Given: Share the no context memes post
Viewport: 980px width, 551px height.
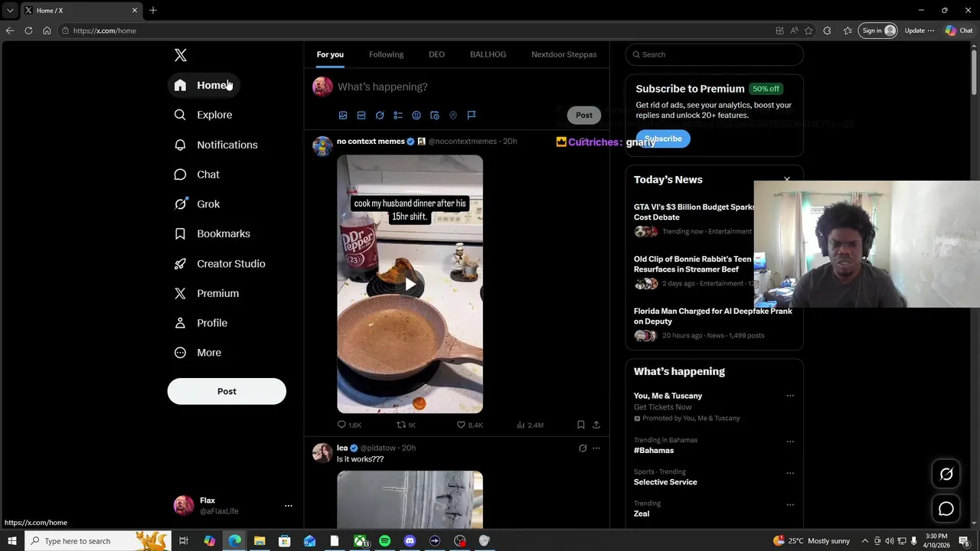Looking at the screenshot, I should pyautogui.click(x=596, y=425).
